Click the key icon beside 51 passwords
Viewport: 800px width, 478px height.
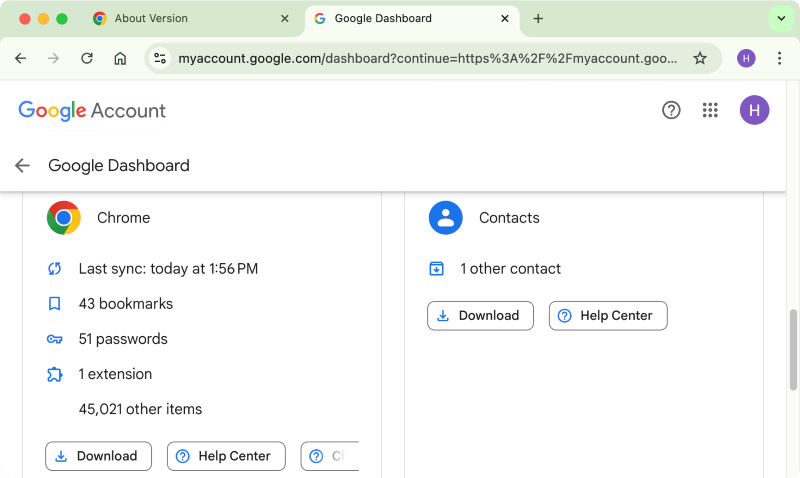[55, 339]
